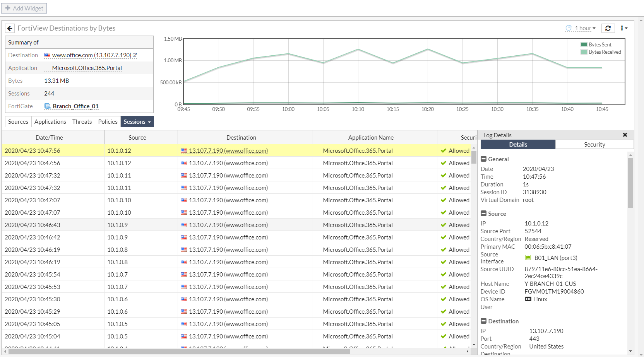644x357 pixels.
Task: Click the horizontal scrollbar below the sessions table
Action: 232,352
